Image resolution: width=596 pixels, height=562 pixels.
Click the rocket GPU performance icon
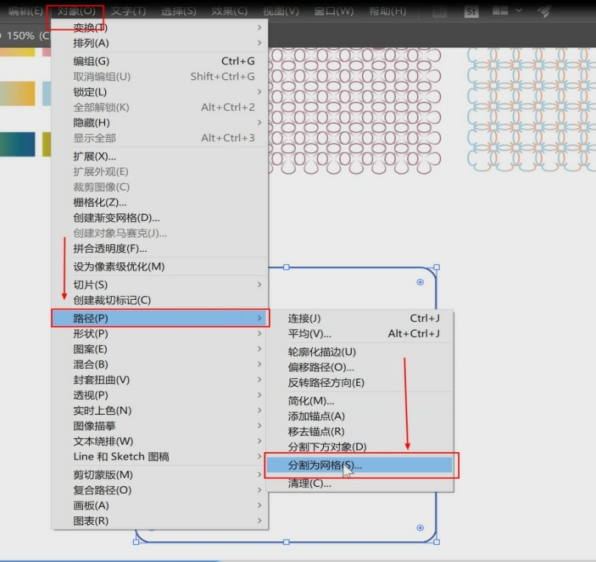pos(544,11)
